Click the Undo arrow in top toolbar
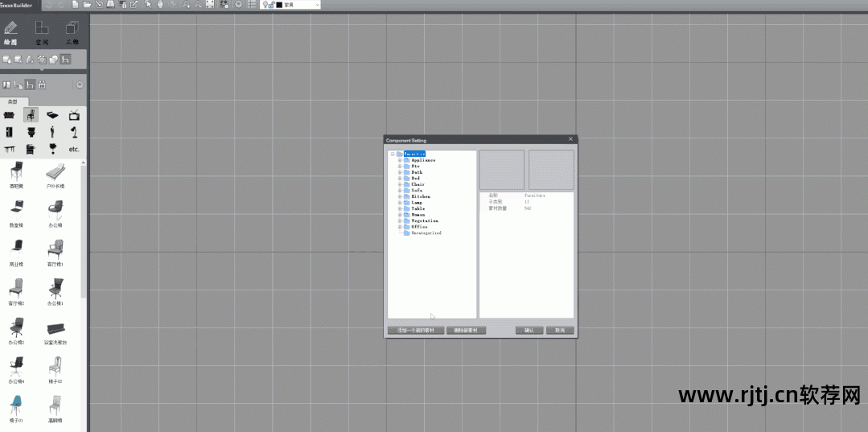The height and width of the screenshot is (432, 868). click(49, 5)
